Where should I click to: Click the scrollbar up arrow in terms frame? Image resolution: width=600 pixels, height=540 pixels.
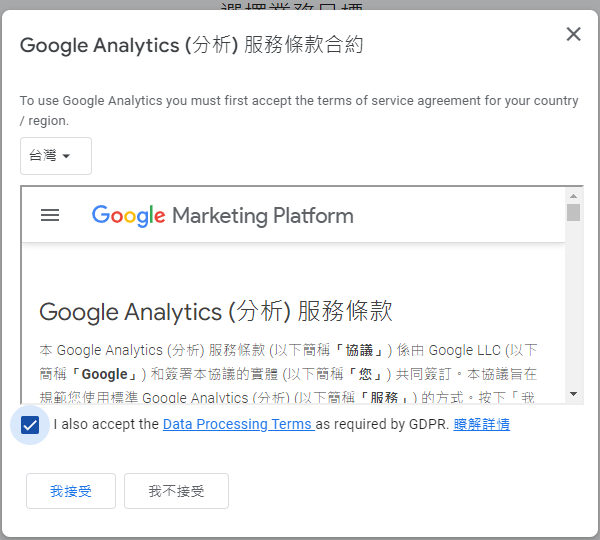tap(573, 196)
